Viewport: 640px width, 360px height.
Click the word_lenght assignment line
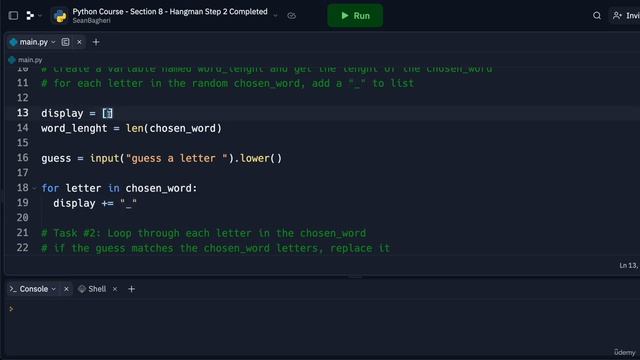point(131,129)
